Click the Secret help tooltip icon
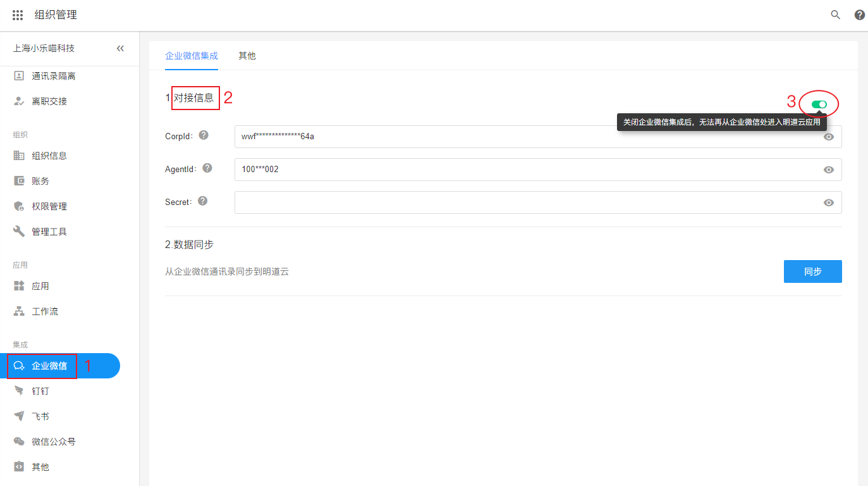The height and width of the screenshot is (486, 868). (x=202, y=201)
